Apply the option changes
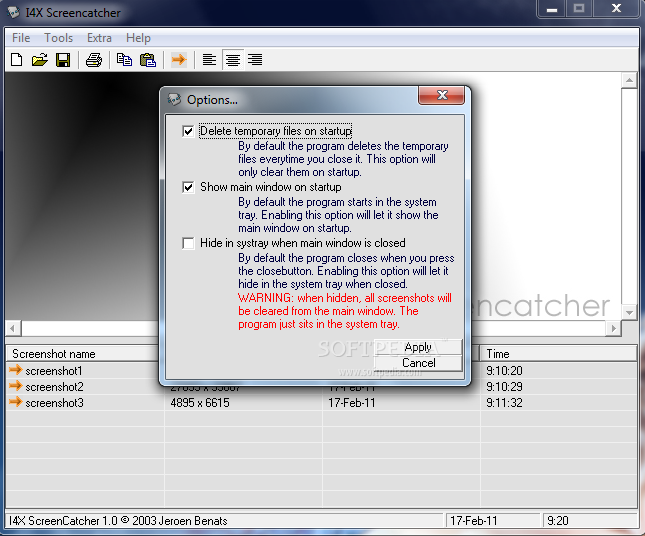Screen dimensions: 645x536 [x=418, y=347]
